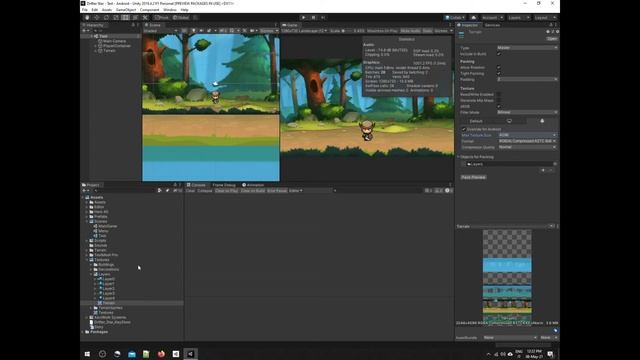Select the Android platform override tab
640x360 pixels.
(542, 121)
